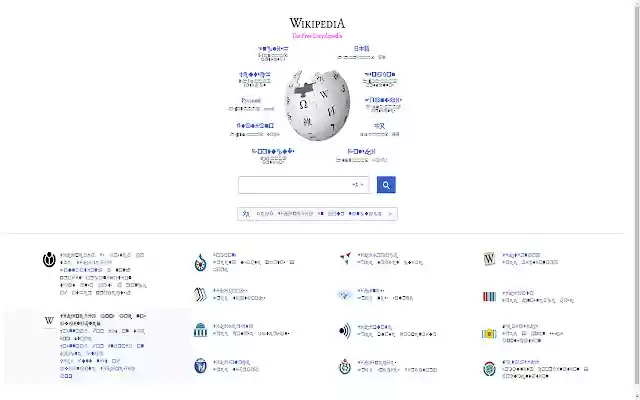Click the blue magnifier search button
This screenshot has height=400, width=640.
(386, 185)
